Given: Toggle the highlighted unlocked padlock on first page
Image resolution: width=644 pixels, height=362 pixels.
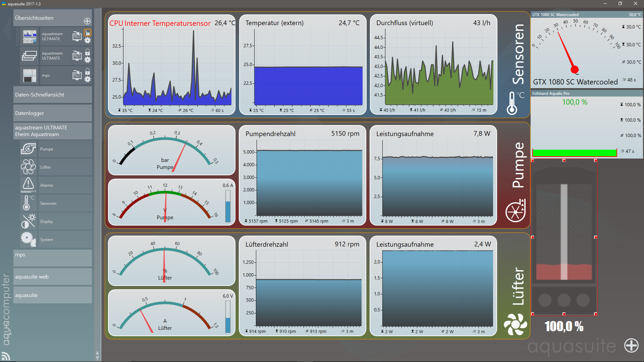Looking at the screenshot, I should (x=88, y=33).
